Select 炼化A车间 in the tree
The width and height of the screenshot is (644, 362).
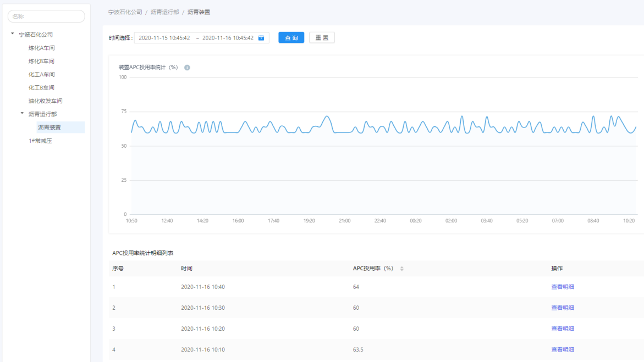tap(42, 48)
